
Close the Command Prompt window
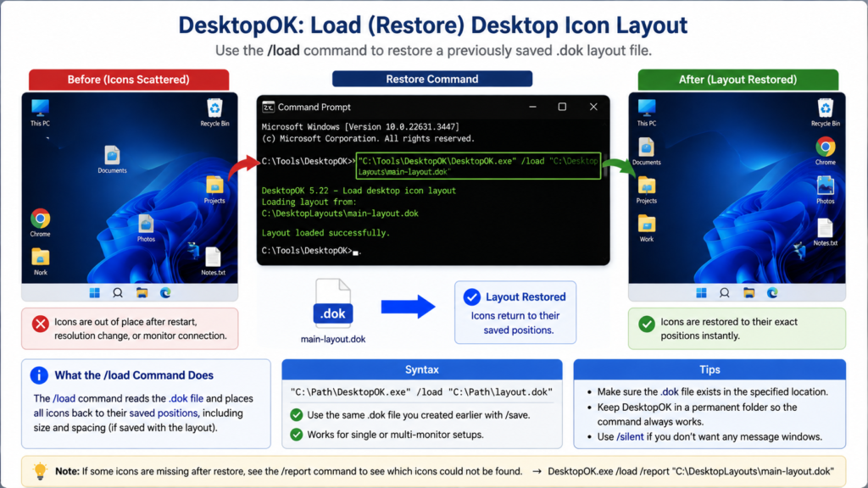[x=593, y=107]
